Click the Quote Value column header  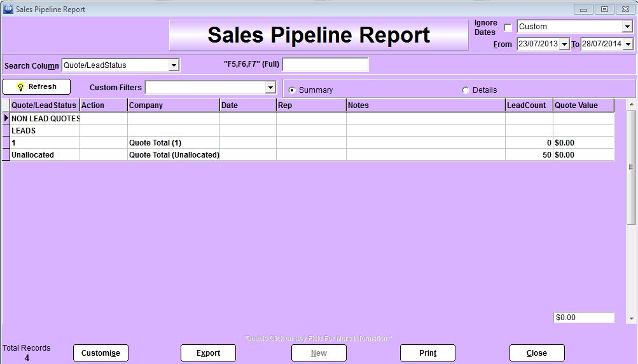(x=583, y=105)
